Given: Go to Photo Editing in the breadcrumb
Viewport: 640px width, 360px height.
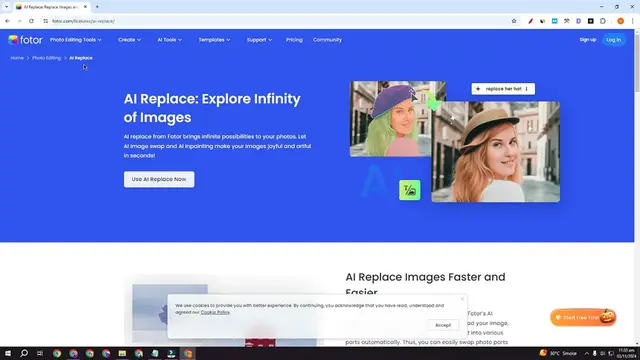Looking at the screenshot, I should coord(47,58).
